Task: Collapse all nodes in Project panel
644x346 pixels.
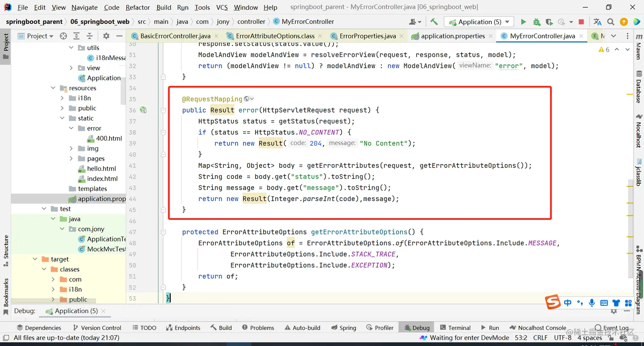Action: point(89,36)
